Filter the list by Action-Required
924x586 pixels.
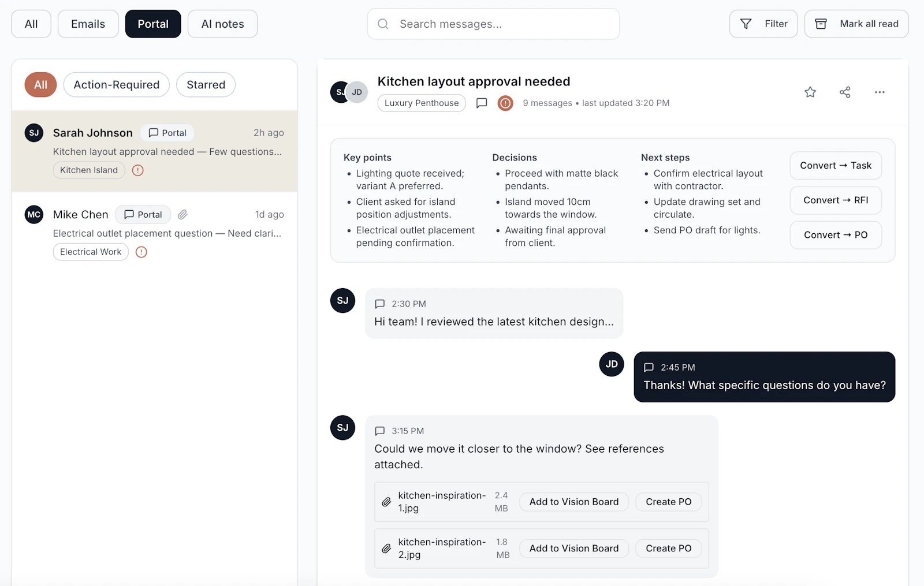[x=116, y=85]
